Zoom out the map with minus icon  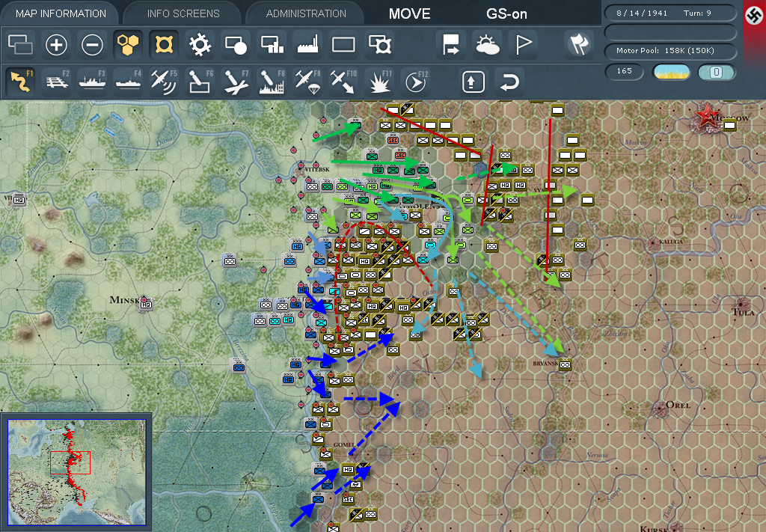(x=92, y=45)
